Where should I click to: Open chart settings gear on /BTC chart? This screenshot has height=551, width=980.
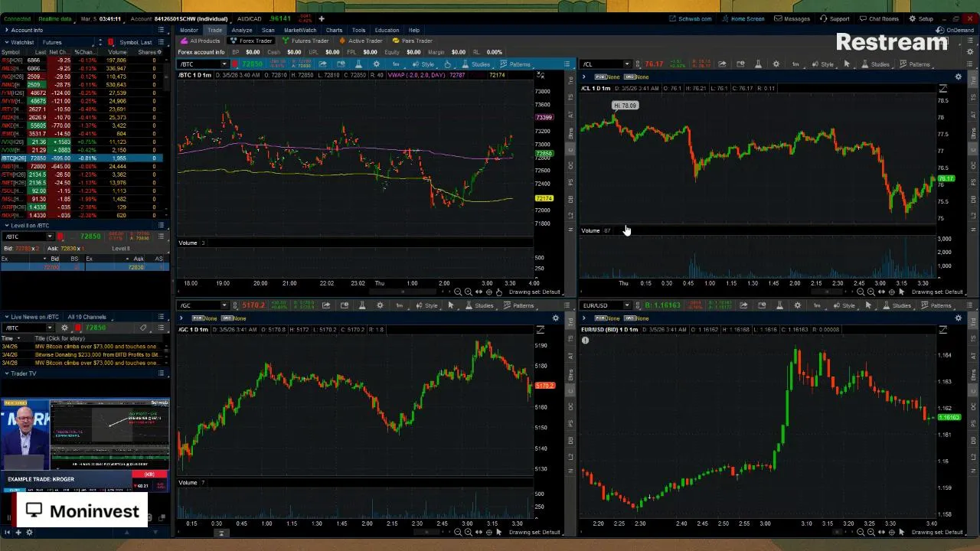click(x=376, y=64)
